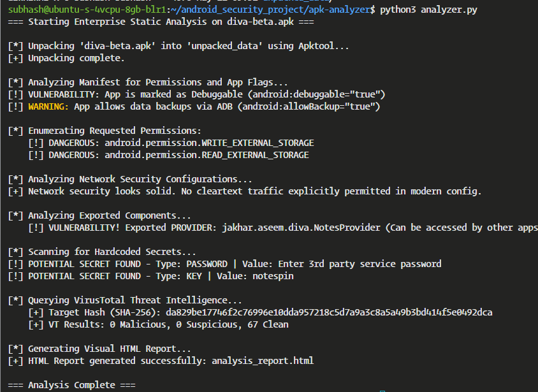The image size is (538, 392).
Task: Click the line "Unpacking 'diva-beta.apk' into 'unpacked_data'"
Action: [178, 46]
